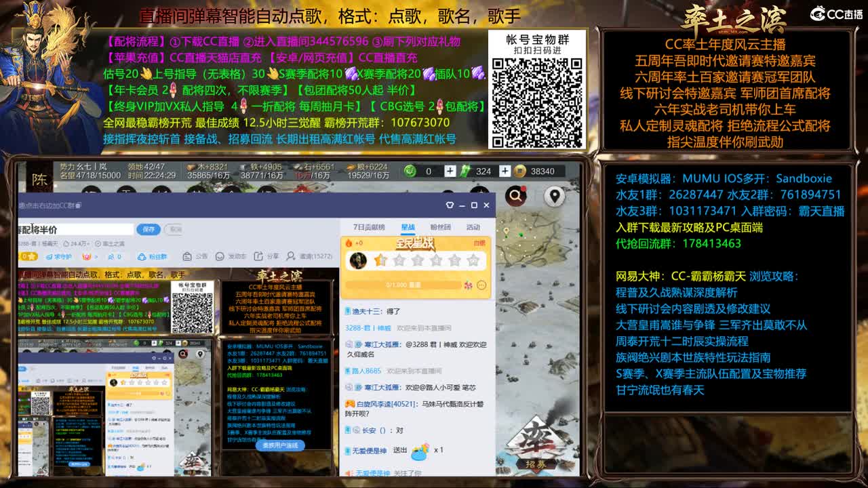The height and width of the screenshot is (488, 868).
Task: Open the 公告 announcement icon
Action: click(x=187, y=257)
